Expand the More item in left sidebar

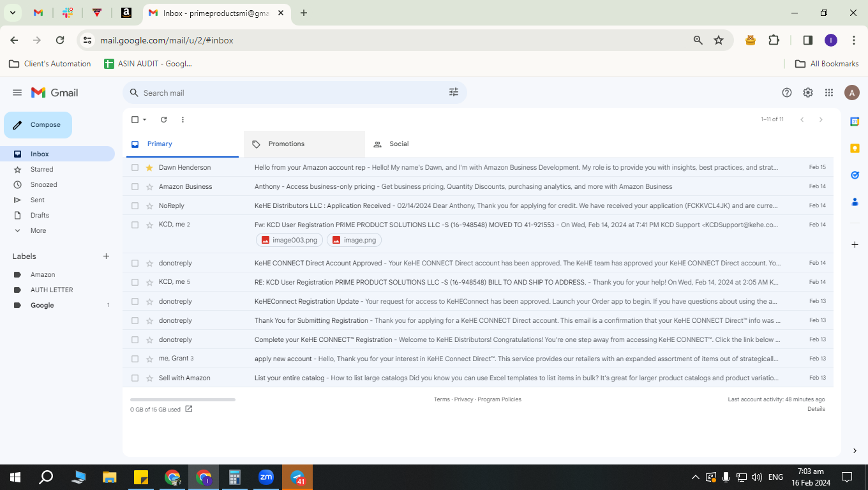click(x=38, y=230)
